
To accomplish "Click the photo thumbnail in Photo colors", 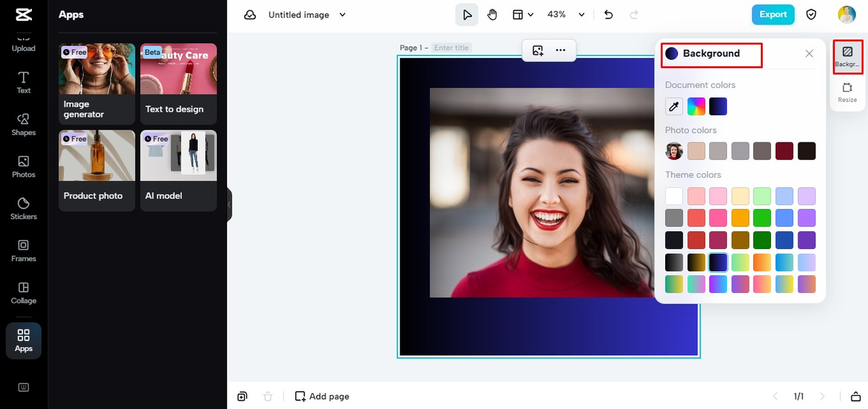I will click(x=674, y=151).
